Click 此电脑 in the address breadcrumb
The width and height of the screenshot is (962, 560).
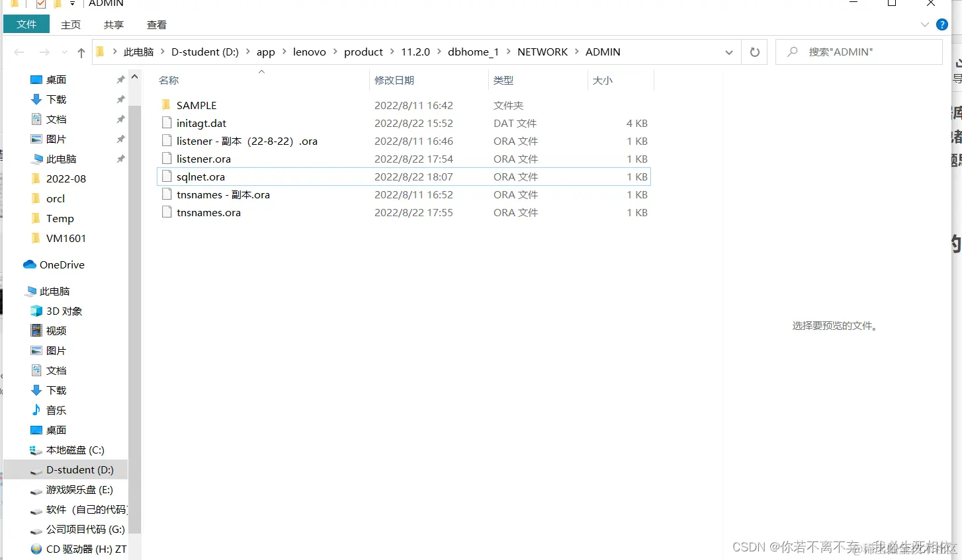138,52
